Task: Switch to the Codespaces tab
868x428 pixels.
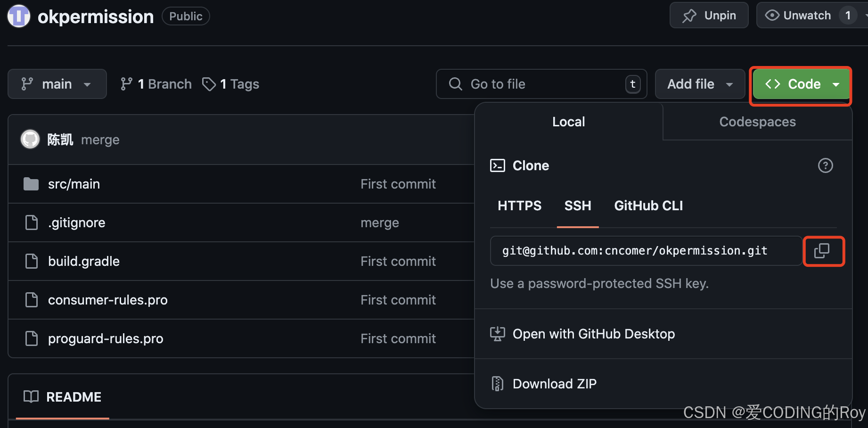Action: [x=757, y=122]
